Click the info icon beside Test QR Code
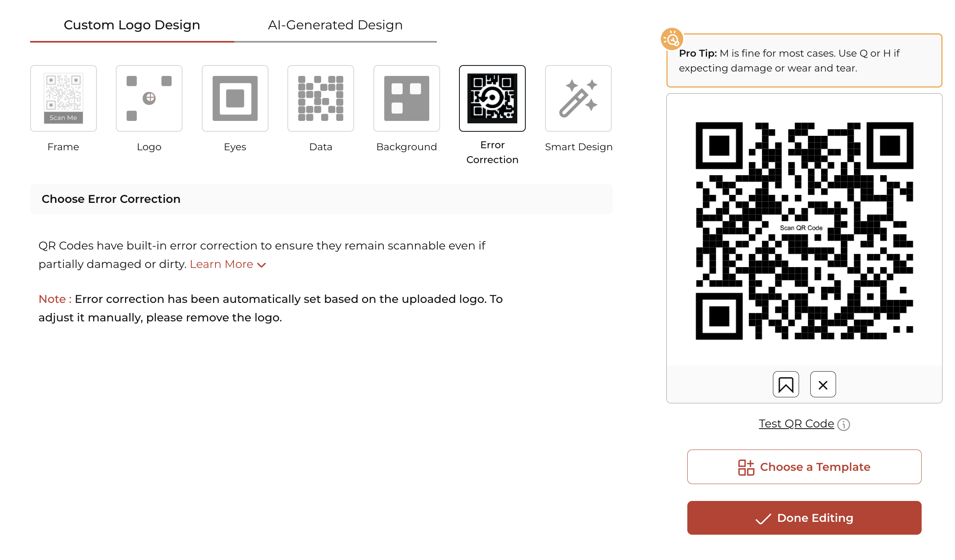 tap(844, 424)
